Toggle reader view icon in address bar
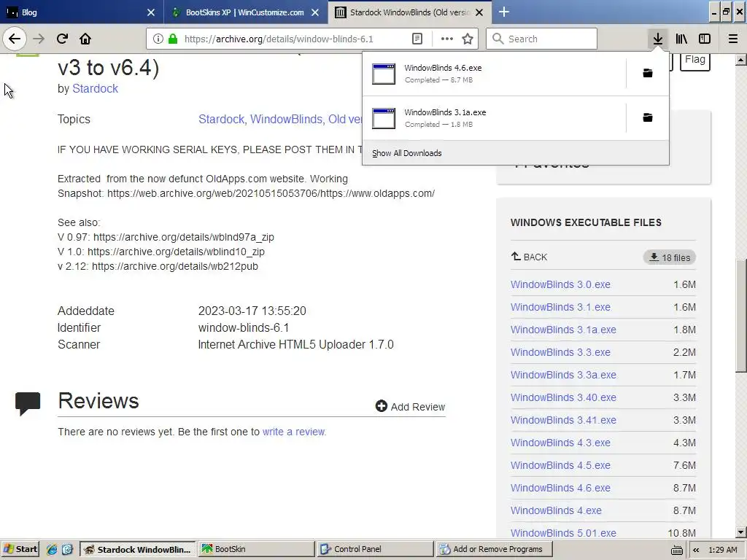 pyautogui.click(x=417, y=39)
